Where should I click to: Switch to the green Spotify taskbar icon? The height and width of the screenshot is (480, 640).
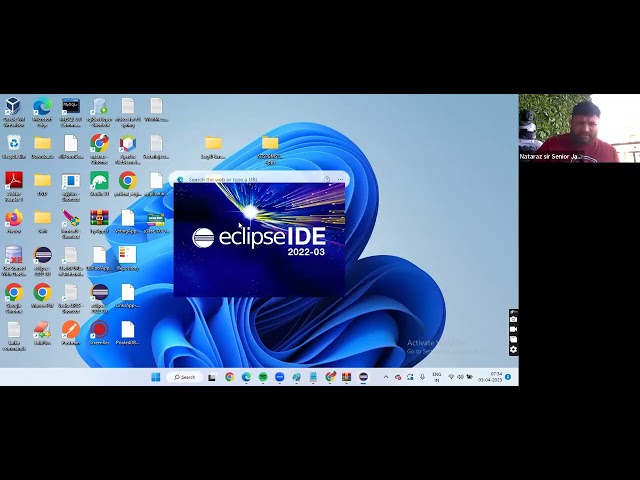coord(263,377)
